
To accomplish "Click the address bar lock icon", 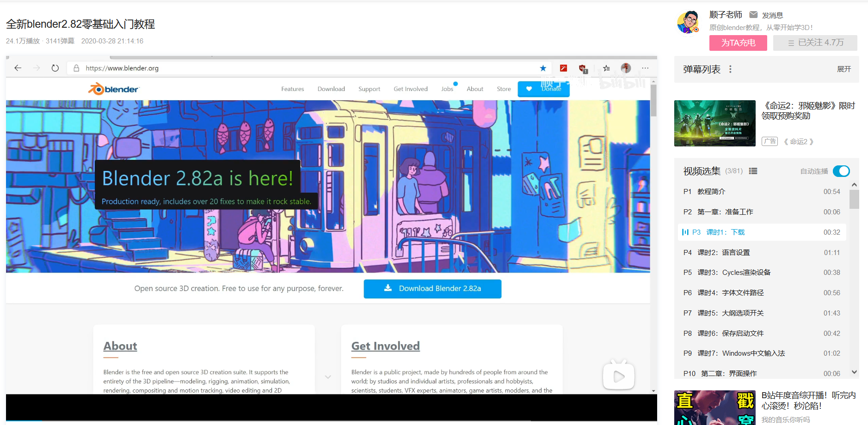I will tap(76, 68).
